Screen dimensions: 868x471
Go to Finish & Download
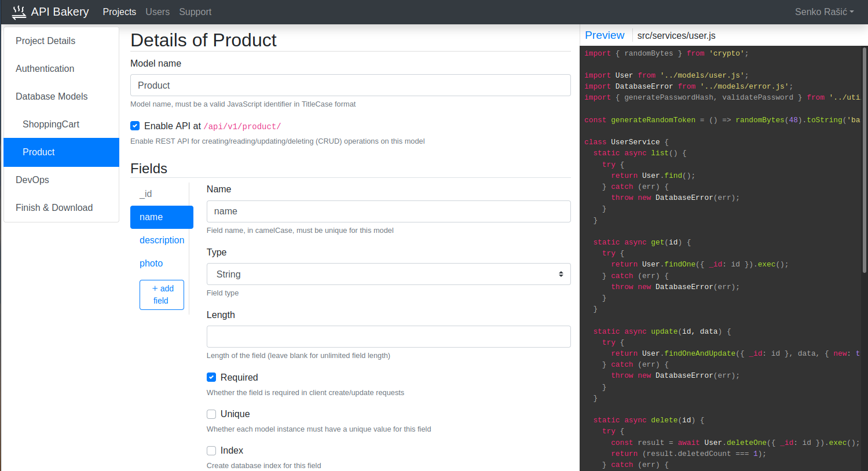click(x=61, y=207)
